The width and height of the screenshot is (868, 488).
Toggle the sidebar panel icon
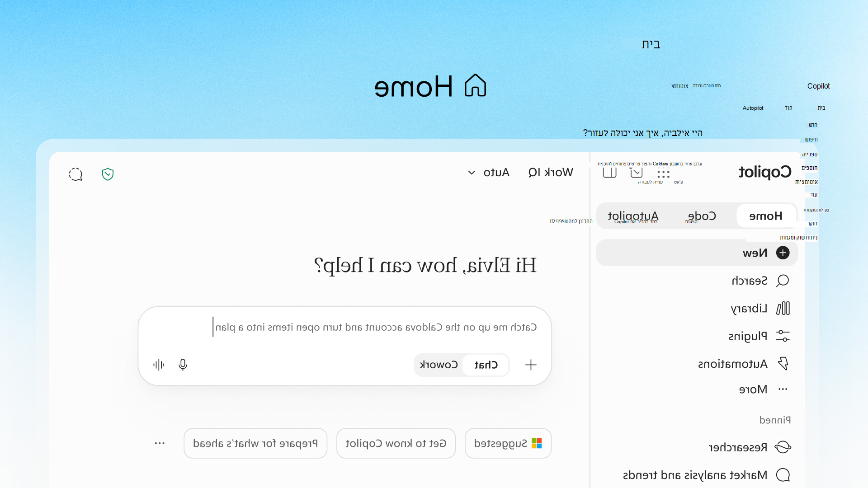(x=609, y=173)
